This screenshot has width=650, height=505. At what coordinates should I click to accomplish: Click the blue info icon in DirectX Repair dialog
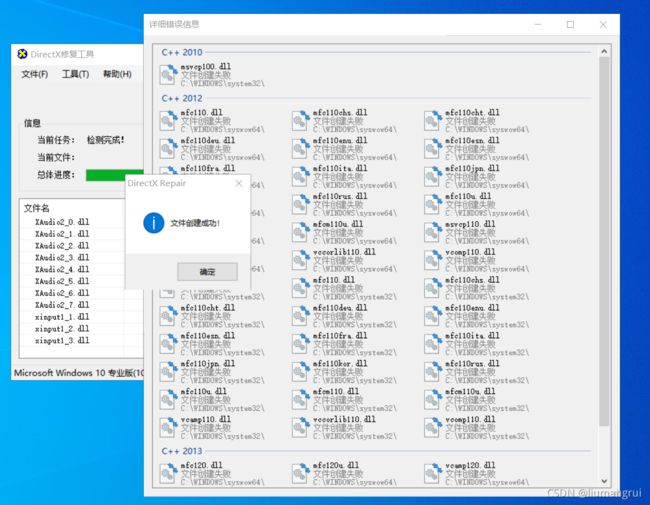click(154, 223)
